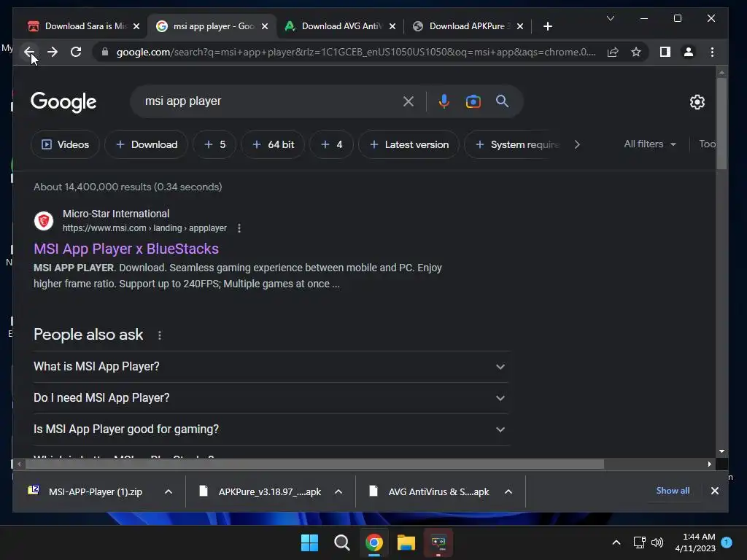
Task: Click the horizontal scrollbar thumb
Action: 314,464
